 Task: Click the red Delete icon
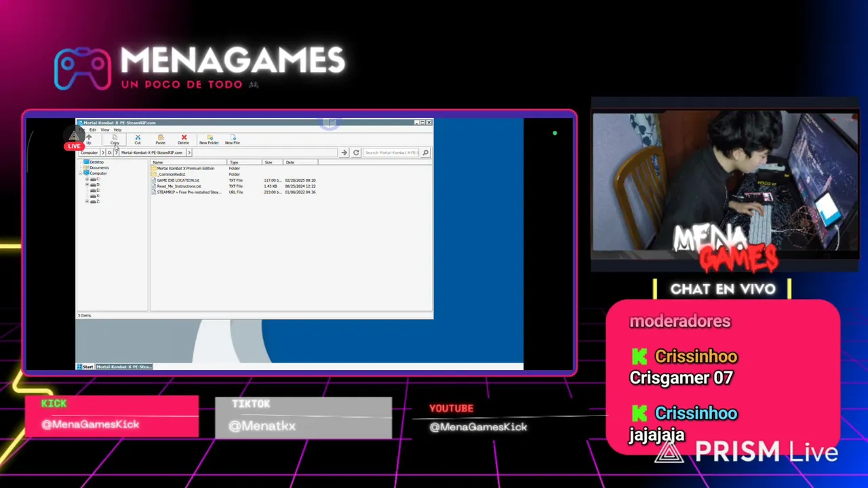tap(184, 137)
